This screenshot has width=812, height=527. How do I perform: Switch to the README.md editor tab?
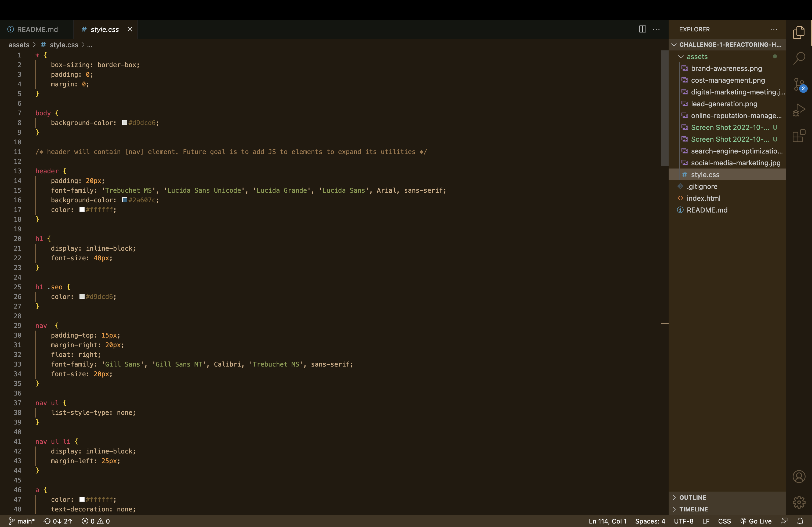pos(37,29)
